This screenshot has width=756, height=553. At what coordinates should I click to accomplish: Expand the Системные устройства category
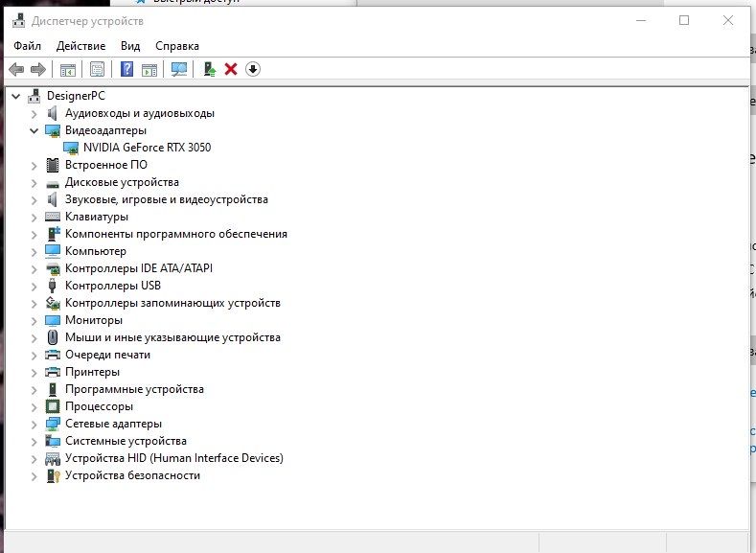click(34, 442)
